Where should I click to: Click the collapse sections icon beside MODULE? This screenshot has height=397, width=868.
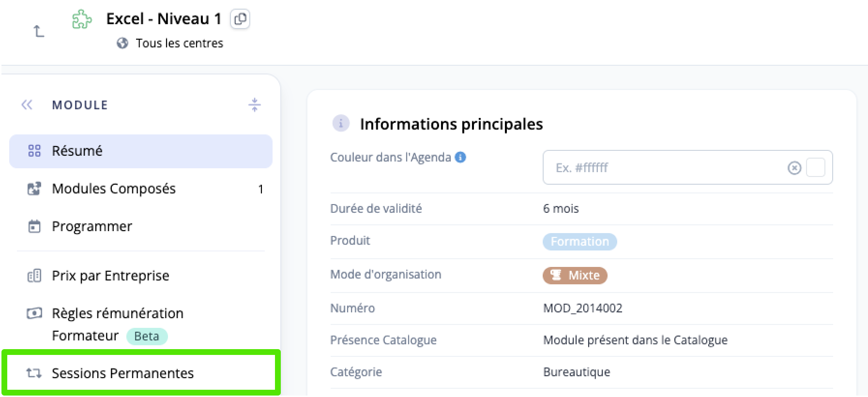(255, 104)
